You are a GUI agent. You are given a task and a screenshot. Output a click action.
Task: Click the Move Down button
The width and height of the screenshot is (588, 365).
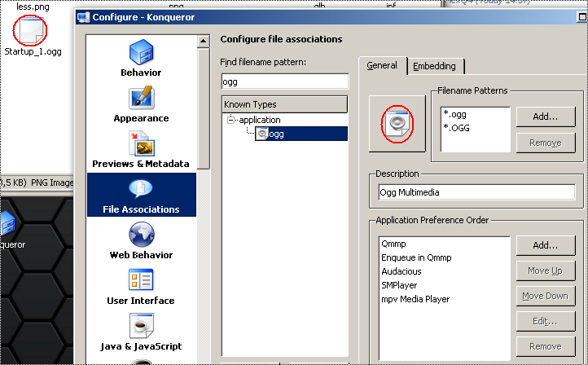coord(545,296)
